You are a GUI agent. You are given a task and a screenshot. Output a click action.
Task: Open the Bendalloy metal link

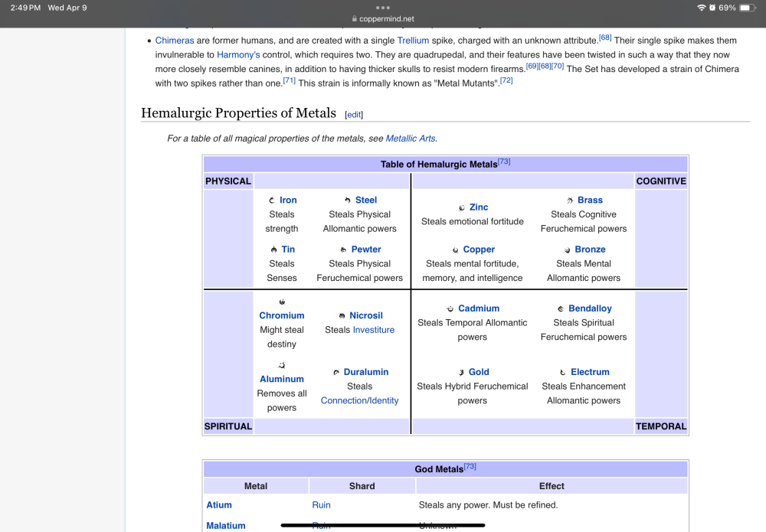coord(590,308)
